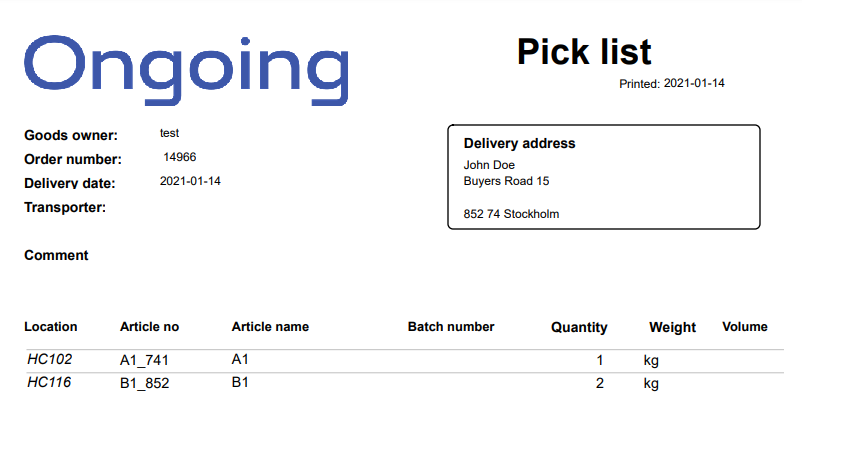Click the Pick list heading
This screenshot has width=848, height=472.
click(584, 52)
